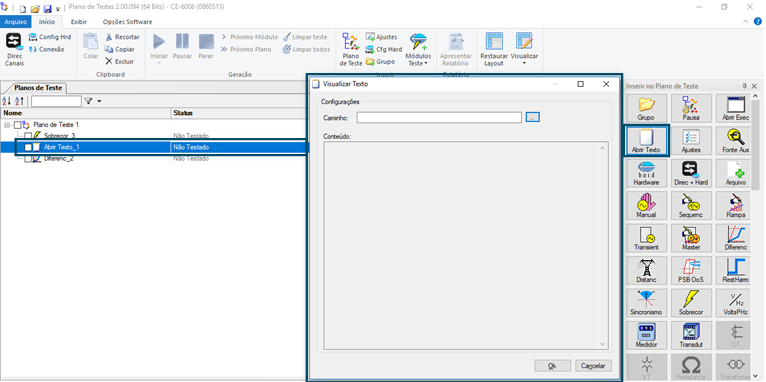Viewport: 766px width, 382px height.
Task: Click the filter search box
Action: coord(56,101)
